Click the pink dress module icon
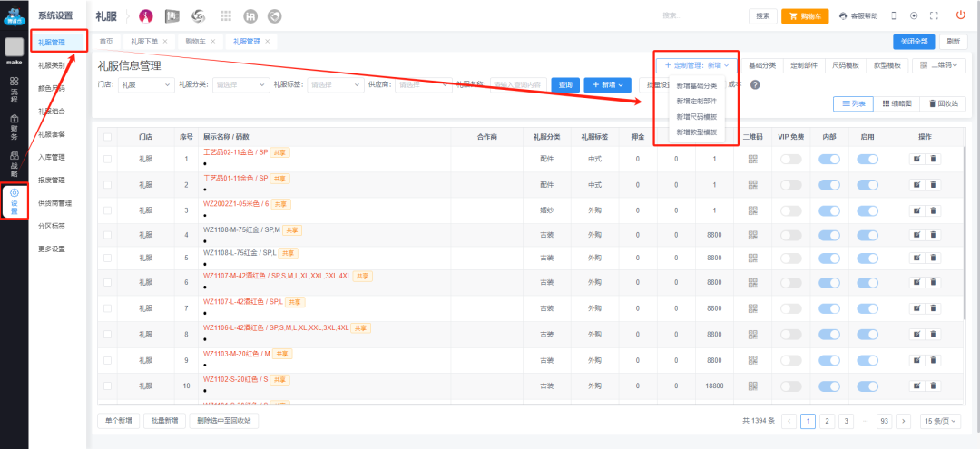Image resolution: width=980 pixels, height=449 pixels. coord(145,16)
